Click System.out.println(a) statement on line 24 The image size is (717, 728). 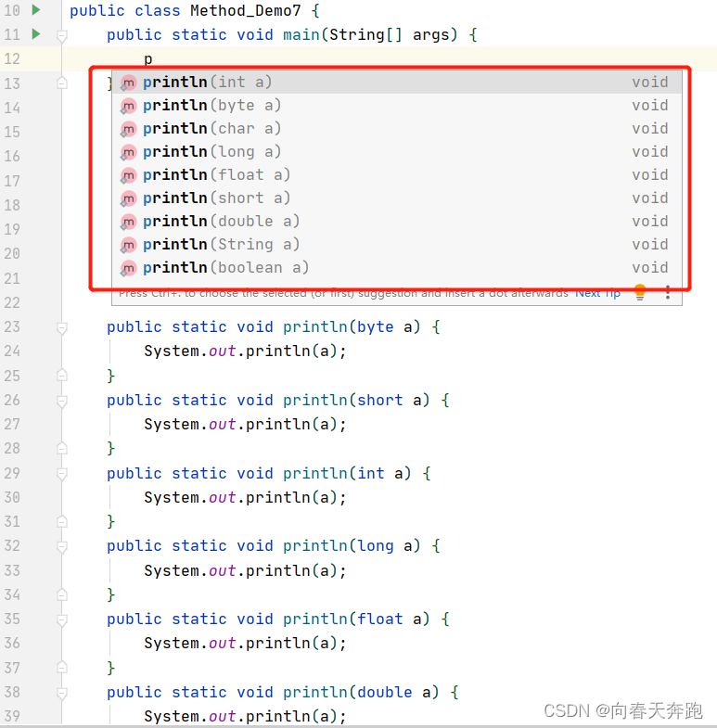(245, 351)
